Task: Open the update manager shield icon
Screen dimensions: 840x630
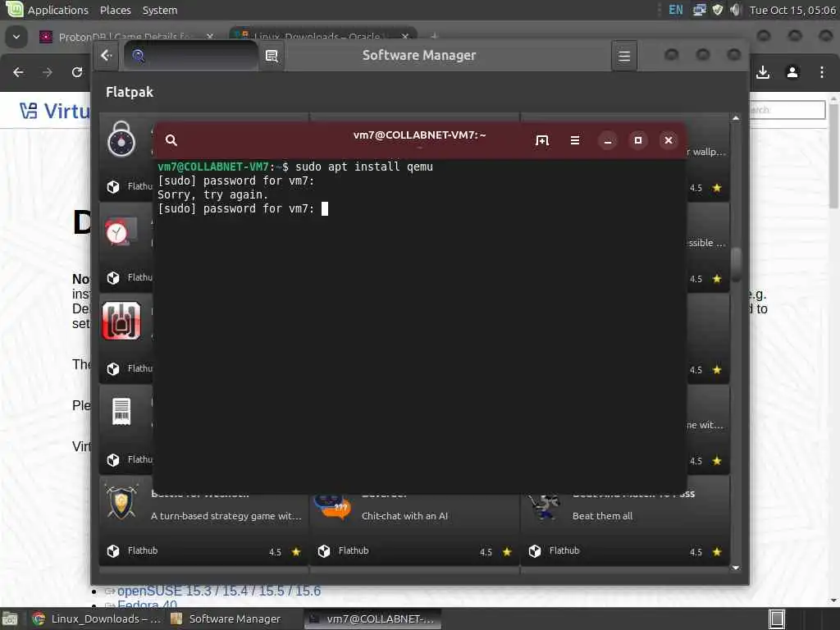Action: click(x=718, y=10)
